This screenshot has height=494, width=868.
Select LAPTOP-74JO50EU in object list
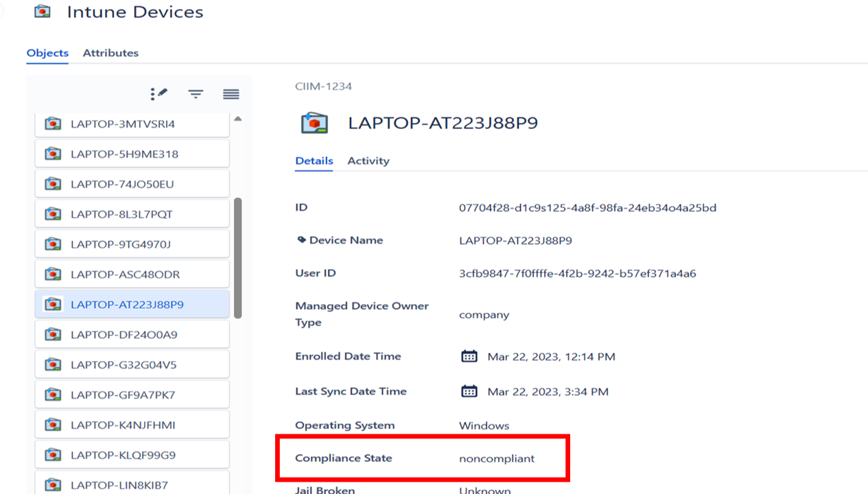point(132,185)
